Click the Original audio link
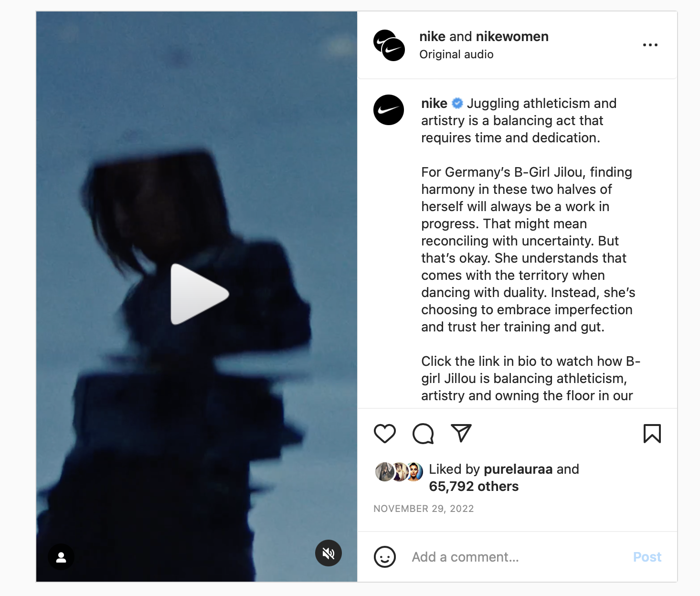 tap(456, 54)
